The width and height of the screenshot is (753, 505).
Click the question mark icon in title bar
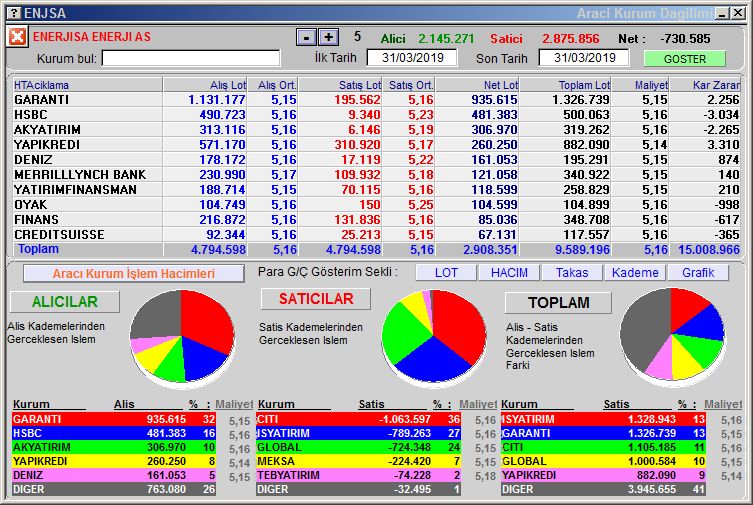point(15,13)
